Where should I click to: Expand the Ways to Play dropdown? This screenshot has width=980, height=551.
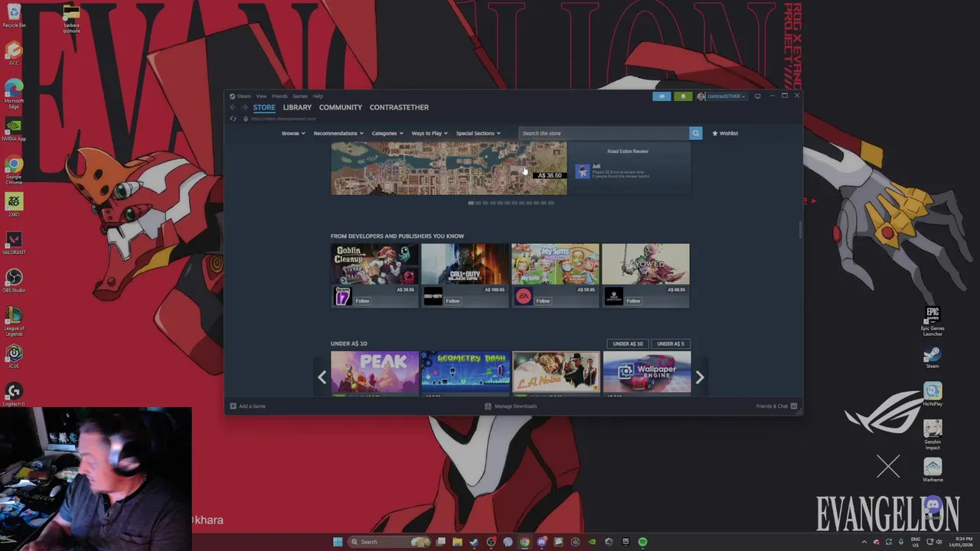pyautogui.click(x=430, y=133)
